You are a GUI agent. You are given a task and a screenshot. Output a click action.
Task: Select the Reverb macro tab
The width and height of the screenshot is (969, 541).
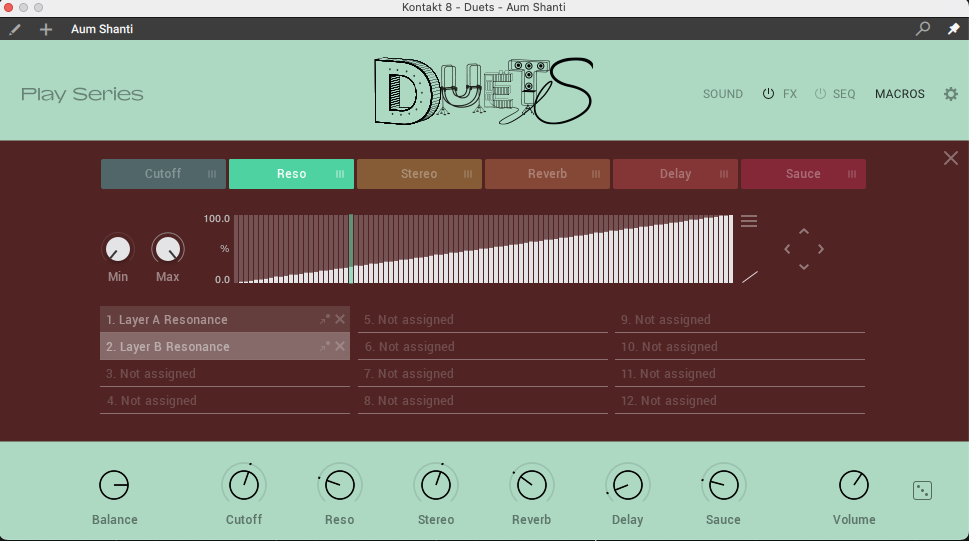(x=547, y=174)
